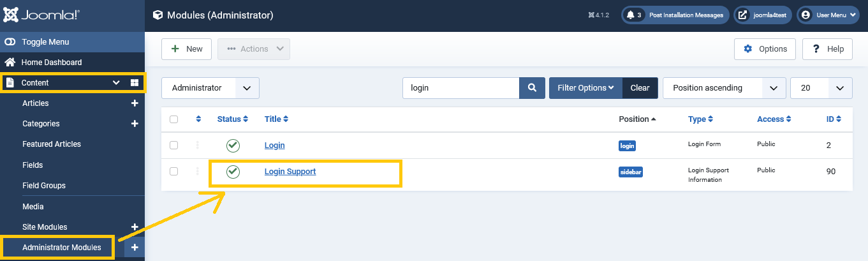Expand the Filter Options panel
Image resolution: width=868 pixels, height=261 pixels.
585,88
